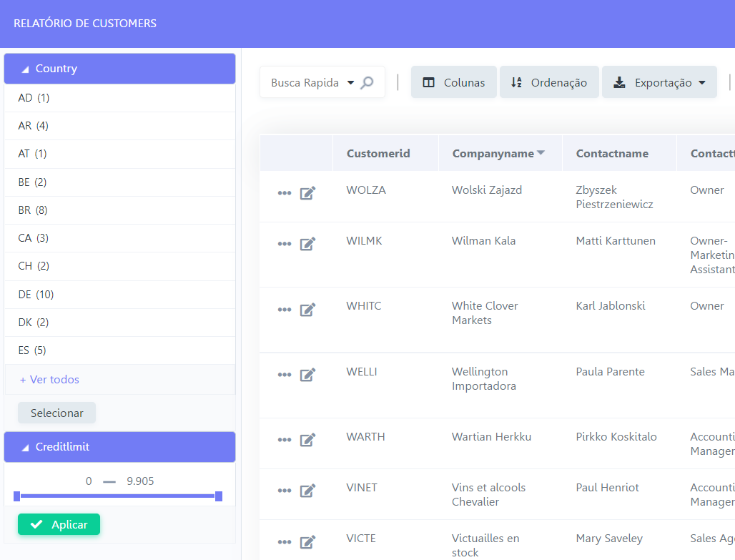This screenshot has height=560, width=735.
Task: Open the Exportação dropdown menu
Action: pos(659,82)
